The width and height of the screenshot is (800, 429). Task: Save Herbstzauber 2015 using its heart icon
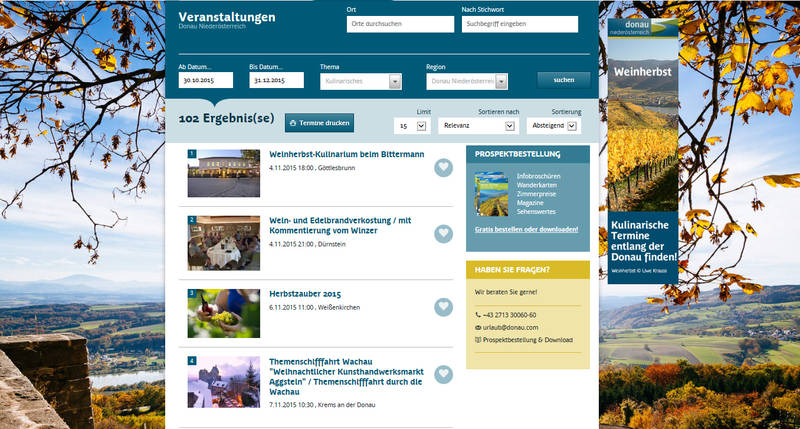[x=444, y=307]
